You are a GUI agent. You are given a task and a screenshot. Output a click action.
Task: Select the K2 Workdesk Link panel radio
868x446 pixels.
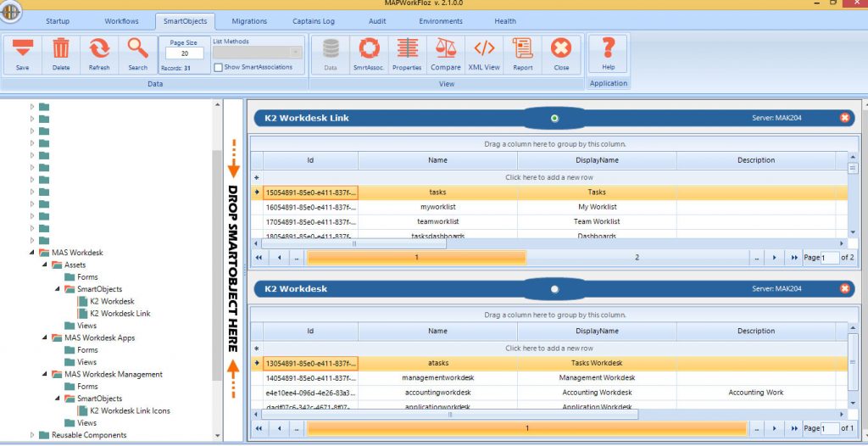point(554,118)
